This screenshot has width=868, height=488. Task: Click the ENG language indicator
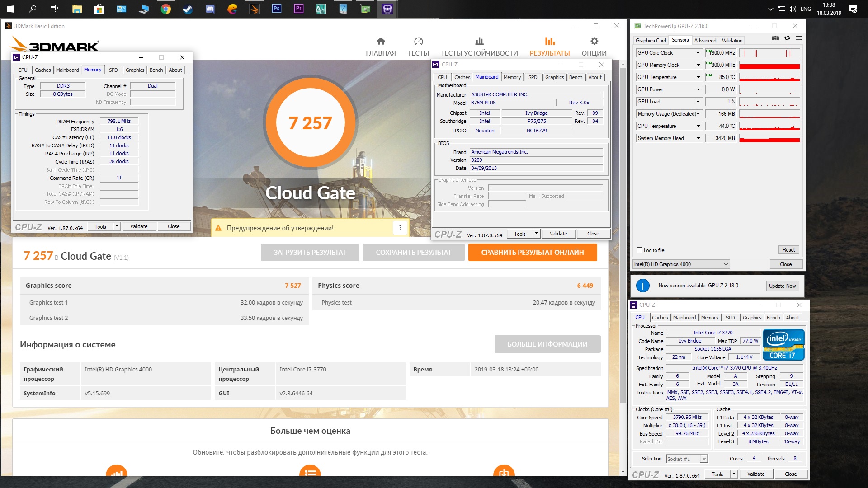[x=806, y=9]
